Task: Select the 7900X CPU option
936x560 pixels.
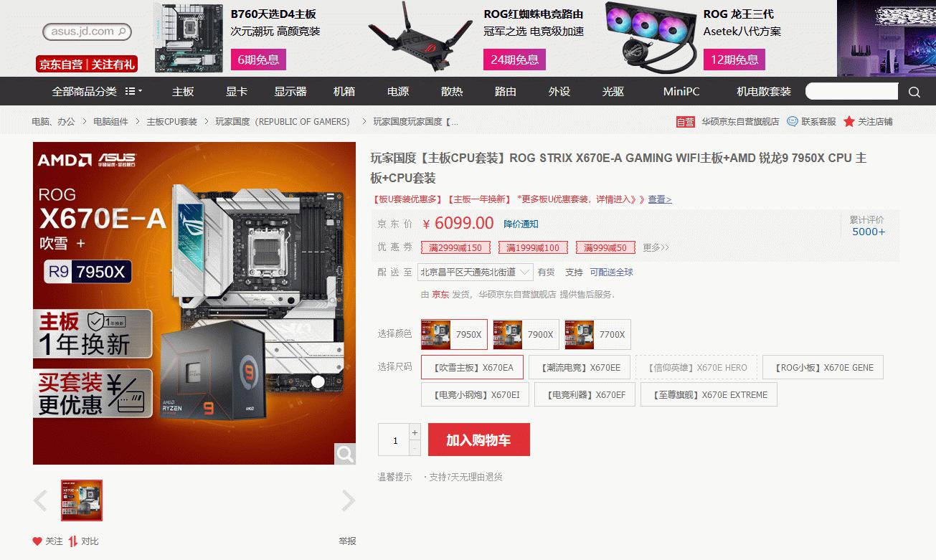Action: click(x=526, y=334)
